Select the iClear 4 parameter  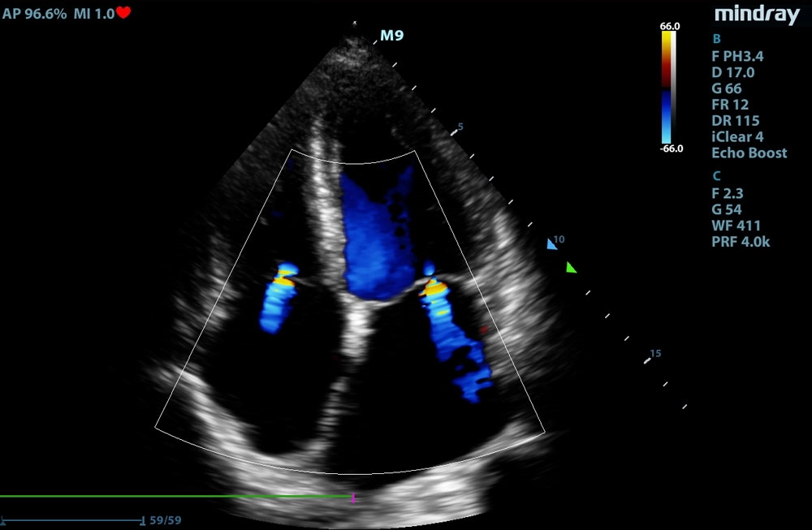pos(737,136)
